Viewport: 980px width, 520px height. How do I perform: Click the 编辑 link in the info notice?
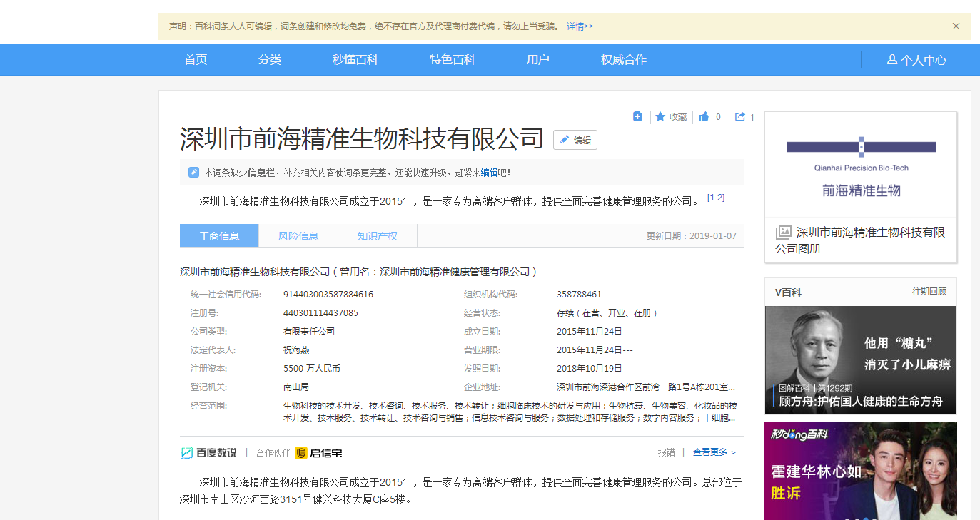(489, 173)
